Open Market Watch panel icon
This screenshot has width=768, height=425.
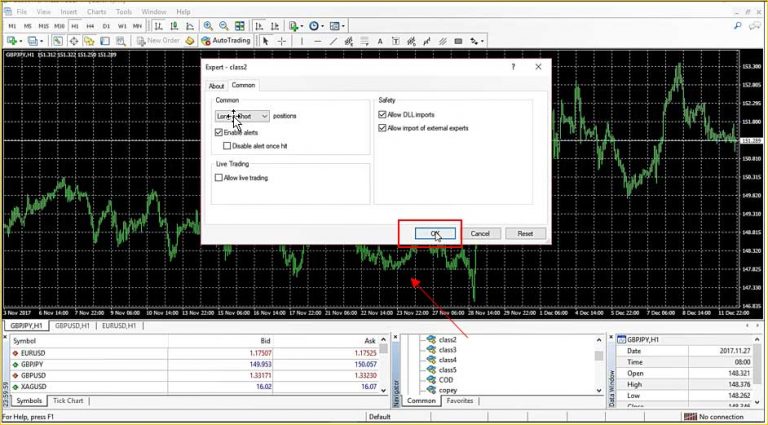pyautogui.click(x=58, y=41)
